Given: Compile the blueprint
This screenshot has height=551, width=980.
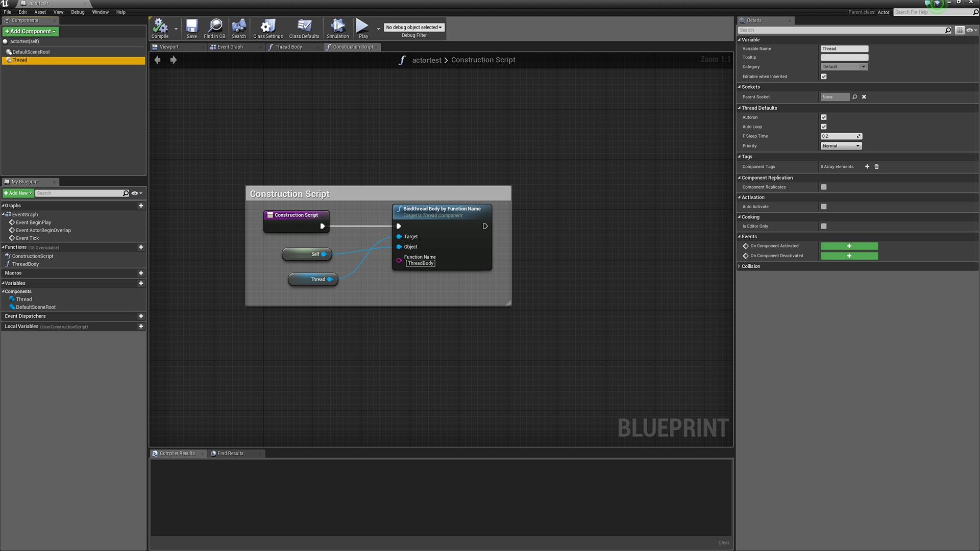Looking at the screenshot, I should click(x=159, y=29).
